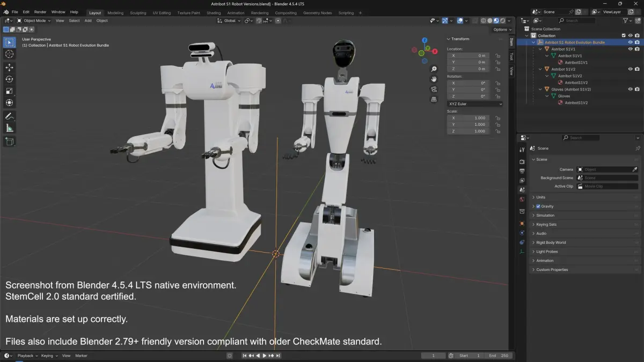Pin the Scene properties panel
Screen dimensions: 644x362
coord(638,149)
